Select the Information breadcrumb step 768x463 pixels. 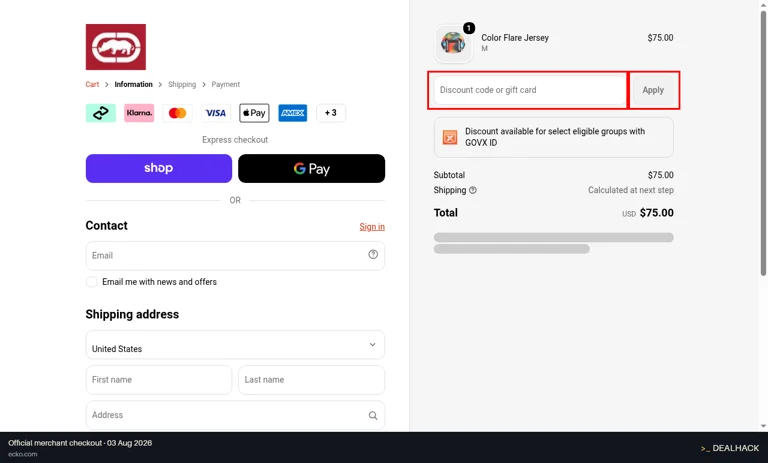(x=133, y=84)
